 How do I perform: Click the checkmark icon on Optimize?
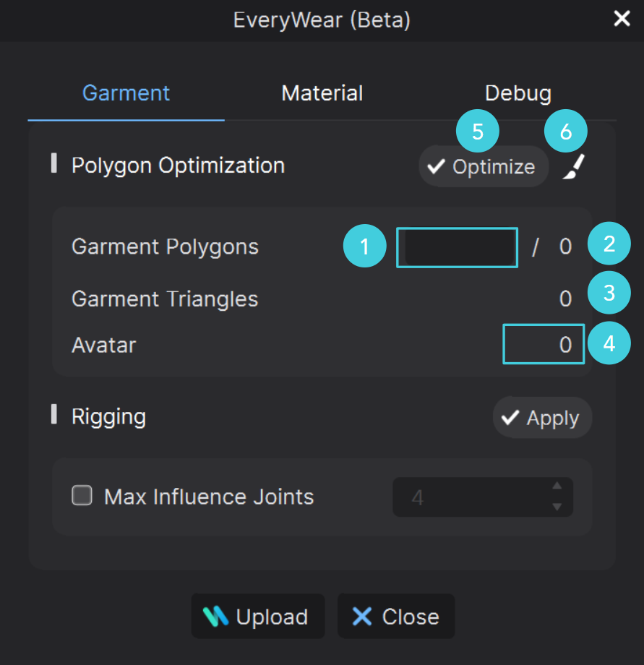(x=436, y=166)
